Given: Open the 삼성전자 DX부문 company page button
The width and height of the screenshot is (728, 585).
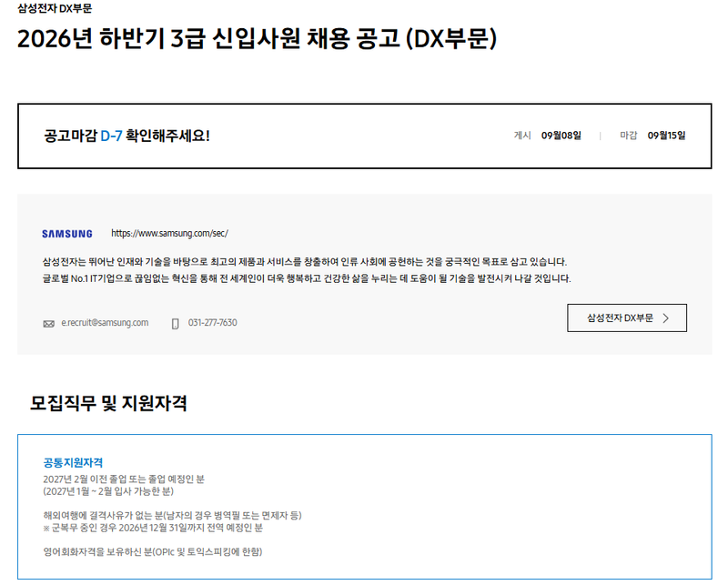Looking at the screenshot, I should coord(627,318).
